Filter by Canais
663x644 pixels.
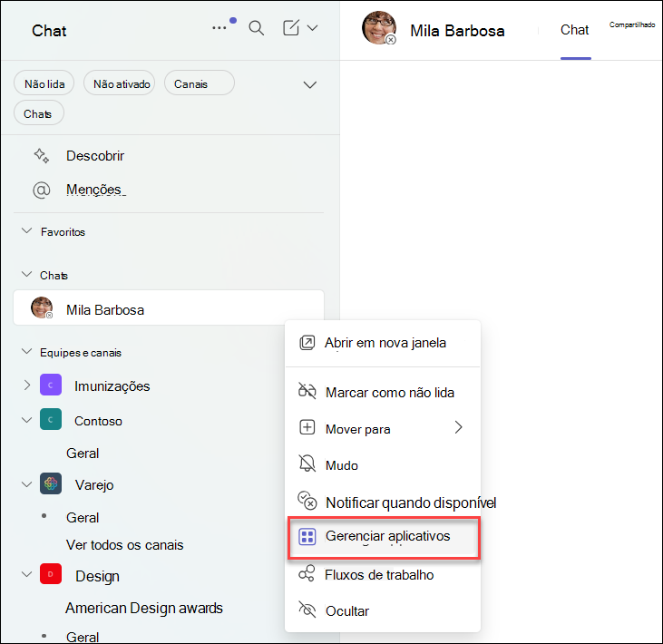click(x=200, y=83)
